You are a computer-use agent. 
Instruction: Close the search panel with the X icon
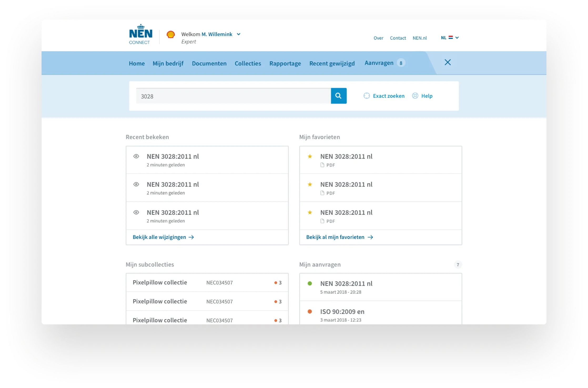448,62
